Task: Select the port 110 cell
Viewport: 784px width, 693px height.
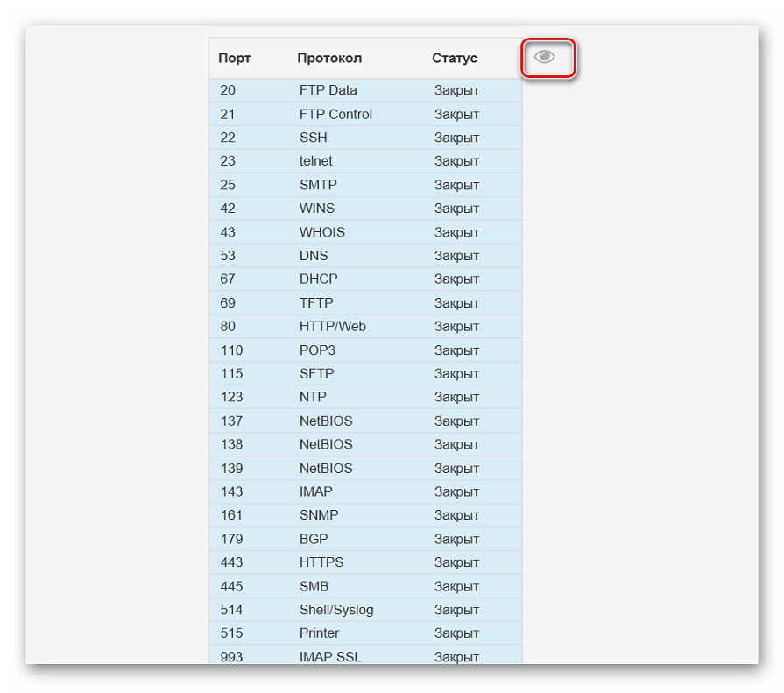Action: [231, 350]
